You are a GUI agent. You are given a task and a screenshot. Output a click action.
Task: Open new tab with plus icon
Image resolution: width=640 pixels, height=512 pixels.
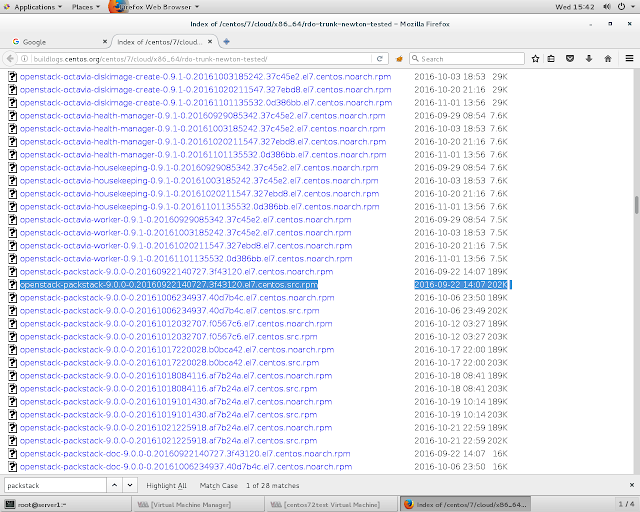point(227,42)
